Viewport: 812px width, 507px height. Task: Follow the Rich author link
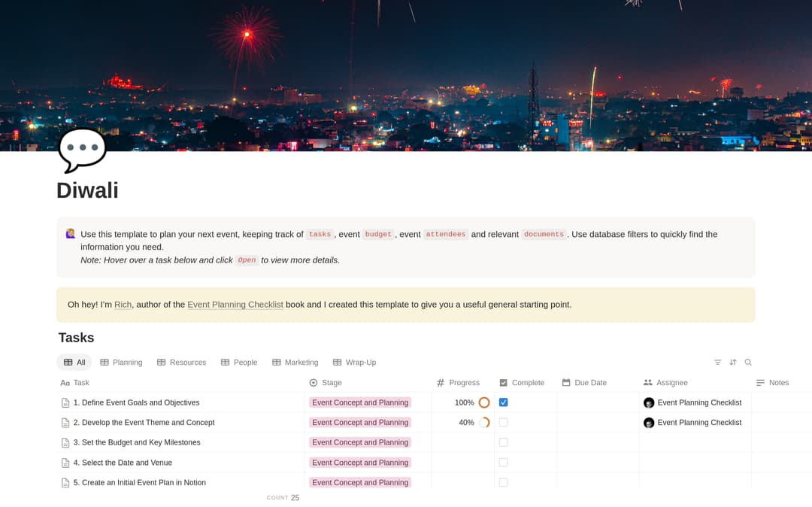(x=123, y=305)
